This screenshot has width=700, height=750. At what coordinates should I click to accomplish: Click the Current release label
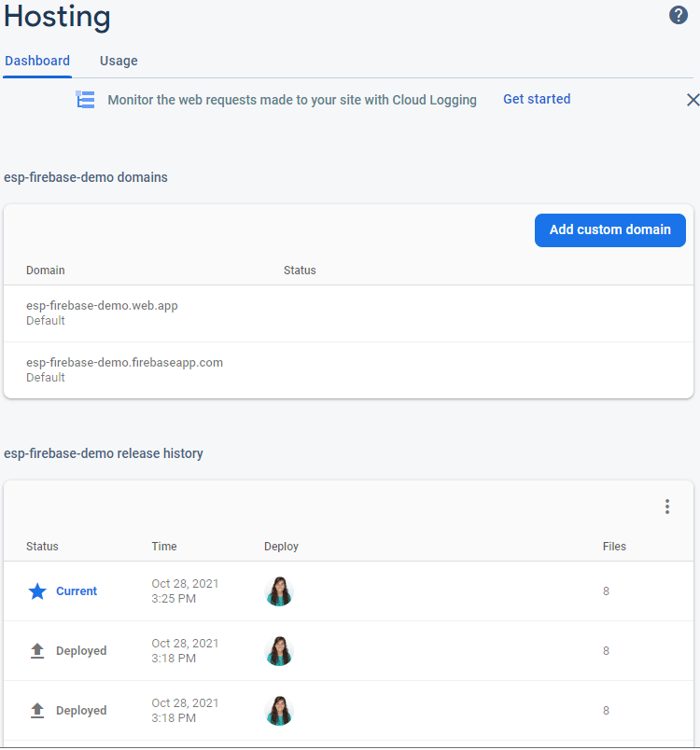point(77,590)
